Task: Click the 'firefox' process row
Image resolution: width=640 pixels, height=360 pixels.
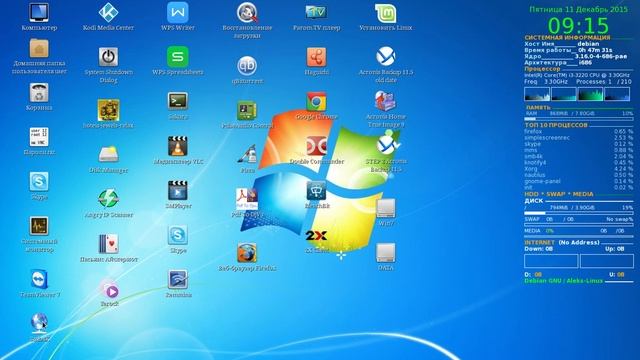Action: (578, 131)
